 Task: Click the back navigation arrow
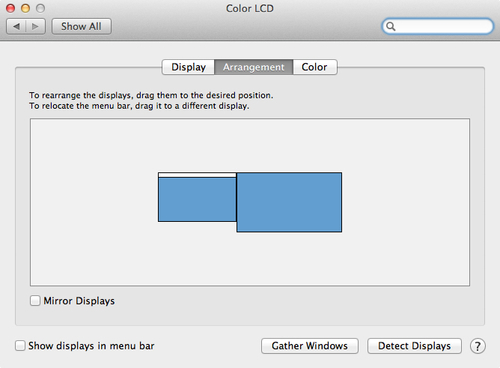[16, 26]
